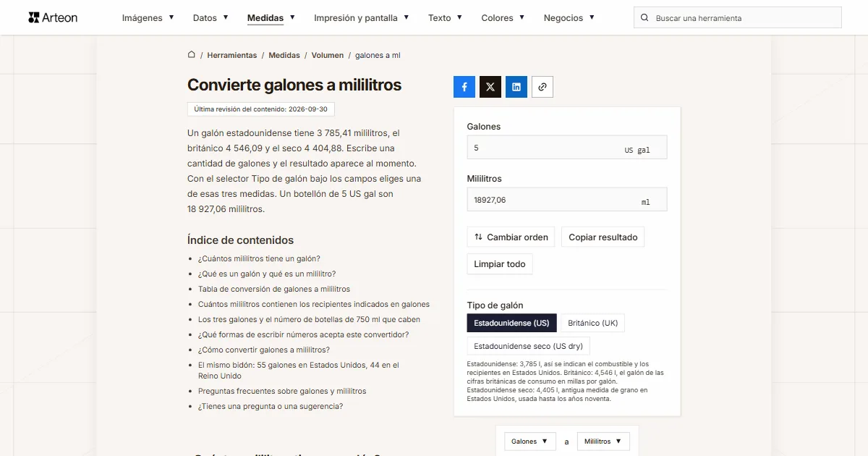Share page on Facebook
The image size is (868, 456).
[464, 87]
